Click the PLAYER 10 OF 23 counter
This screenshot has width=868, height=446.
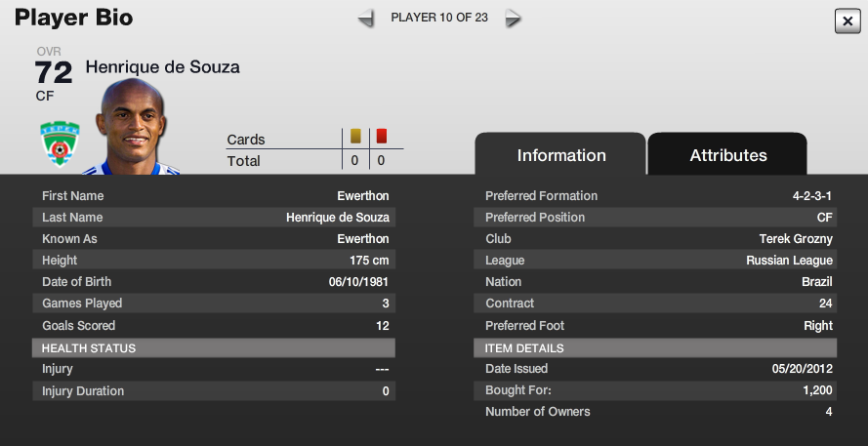tap(439, 18)
